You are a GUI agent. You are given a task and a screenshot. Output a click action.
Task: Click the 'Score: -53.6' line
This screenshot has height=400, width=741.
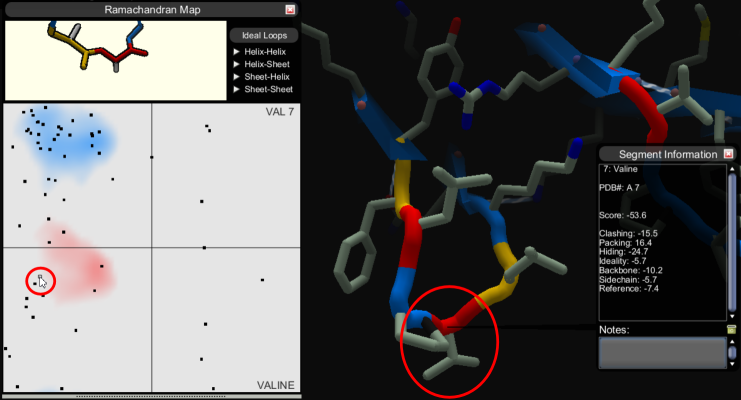click(x=622, y=215)
